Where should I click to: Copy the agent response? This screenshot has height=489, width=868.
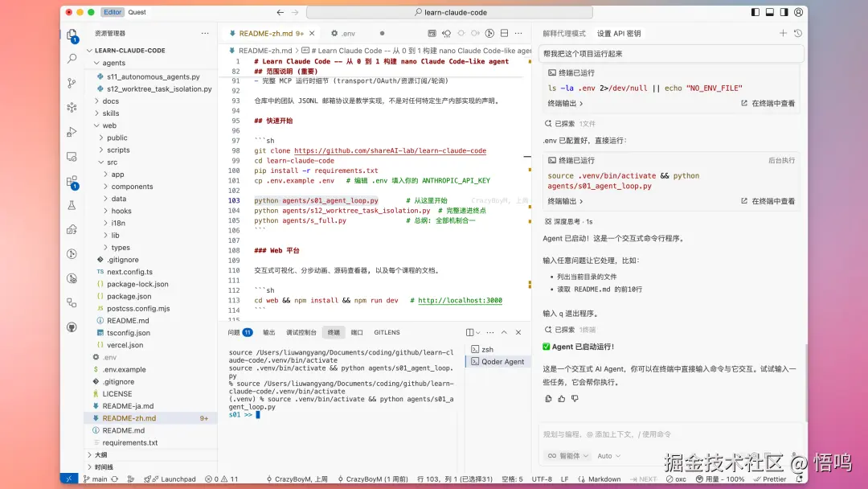548,398
